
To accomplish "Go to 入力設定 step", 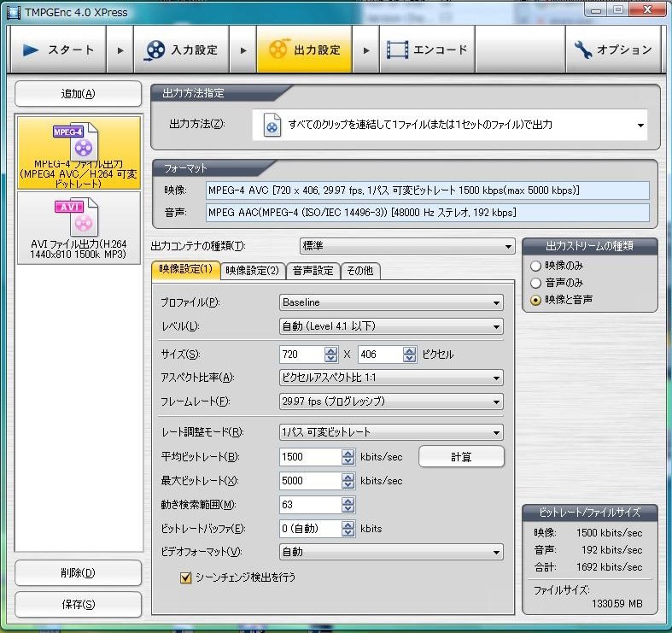I will (x=181, y=50).
